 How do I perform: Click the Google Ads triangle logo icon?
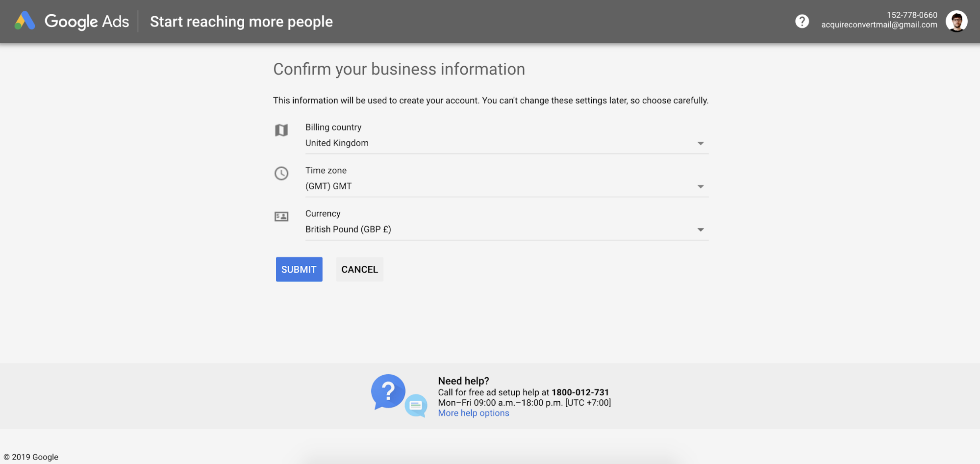pyautogui.click(x=25, y=21)
